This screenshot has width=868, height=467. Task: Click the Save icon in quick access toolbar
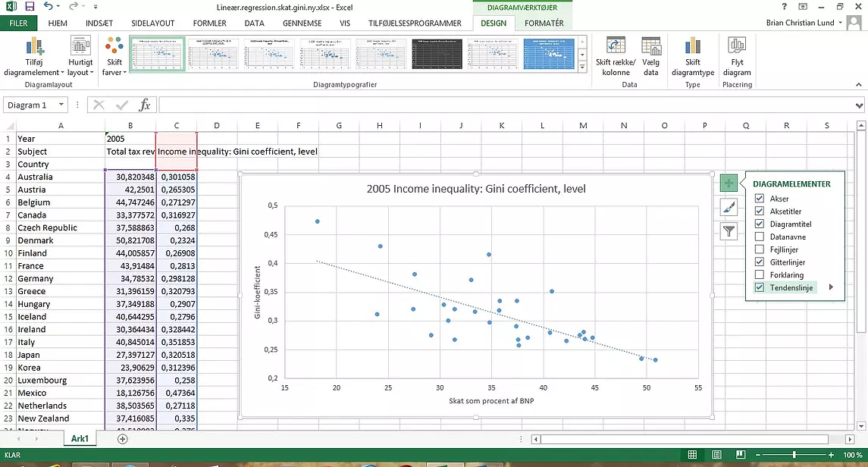pyautogui.click(x=30, y=7)
